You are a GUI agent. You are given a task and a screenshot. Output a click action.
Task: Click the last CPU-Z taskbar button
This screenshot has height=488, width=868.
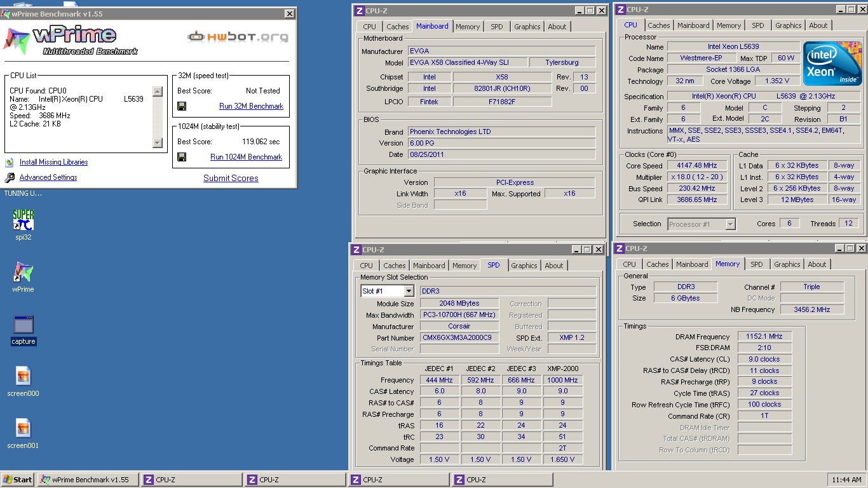503,480
